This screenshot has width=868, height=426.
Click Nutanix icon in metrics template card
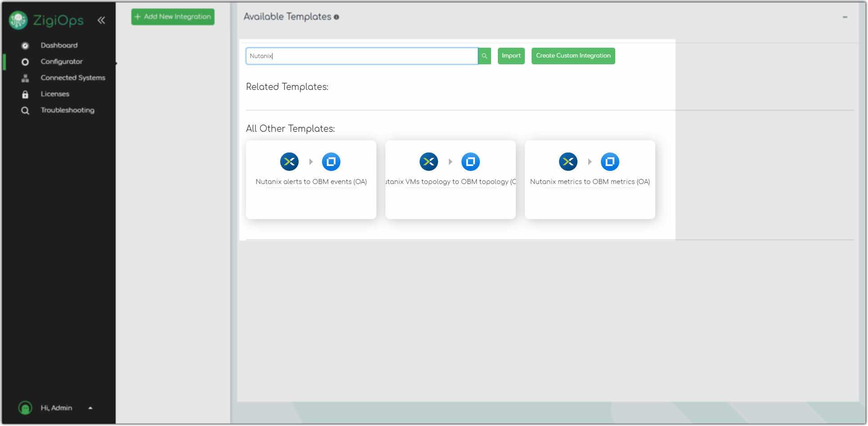[568, 161]
